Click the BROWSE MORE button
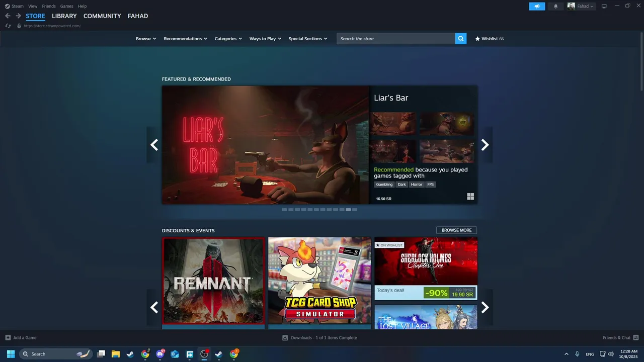This screenshot has height=362, width=644. click(456, 230)
